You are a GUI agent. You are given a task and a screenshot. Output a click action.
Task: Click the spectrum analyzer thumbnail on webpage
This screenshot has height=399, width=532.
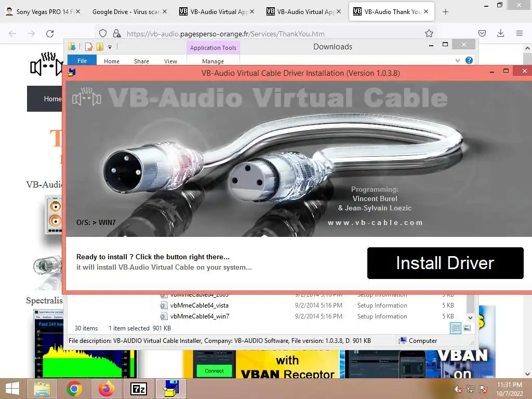coord(85,343)
